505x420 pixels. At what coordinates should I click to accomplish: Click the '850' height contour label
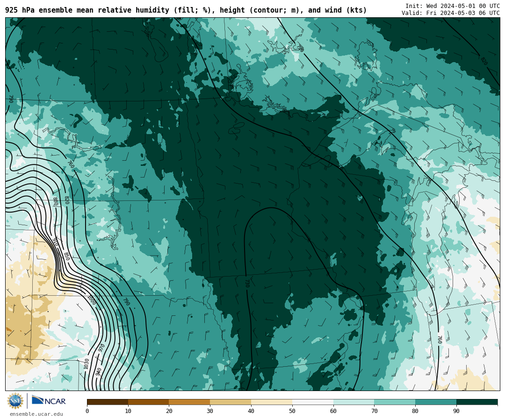[67, 256]
